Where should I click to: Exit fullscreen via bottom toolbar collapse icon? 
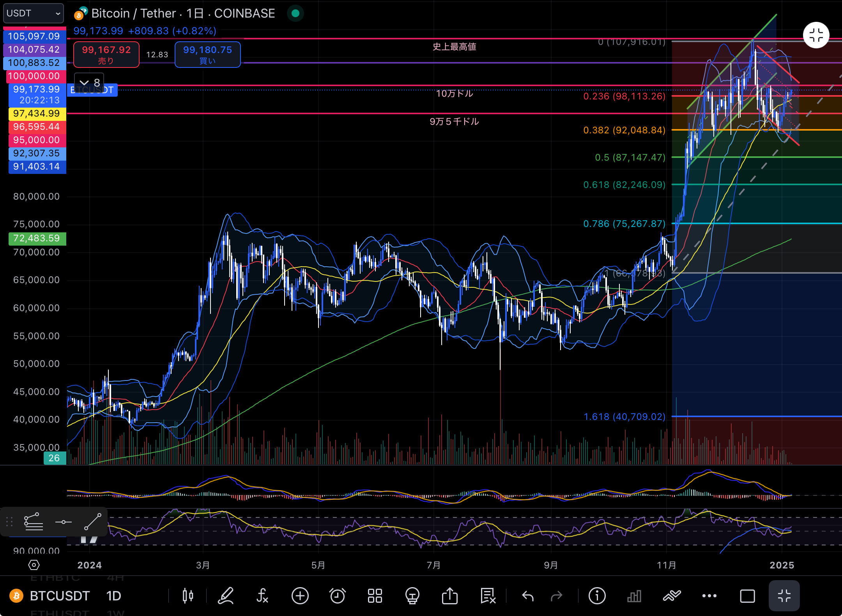coord(784,596)
